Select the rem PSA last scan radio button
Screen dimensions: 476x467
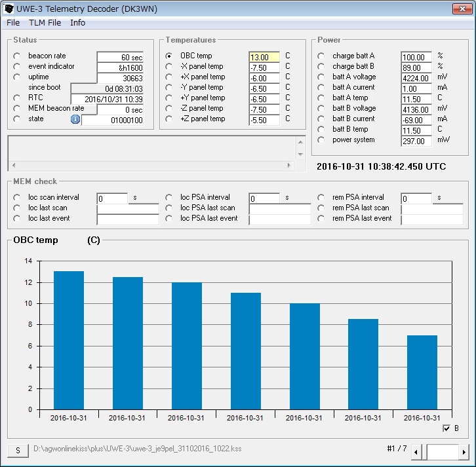tap(321, 208)
